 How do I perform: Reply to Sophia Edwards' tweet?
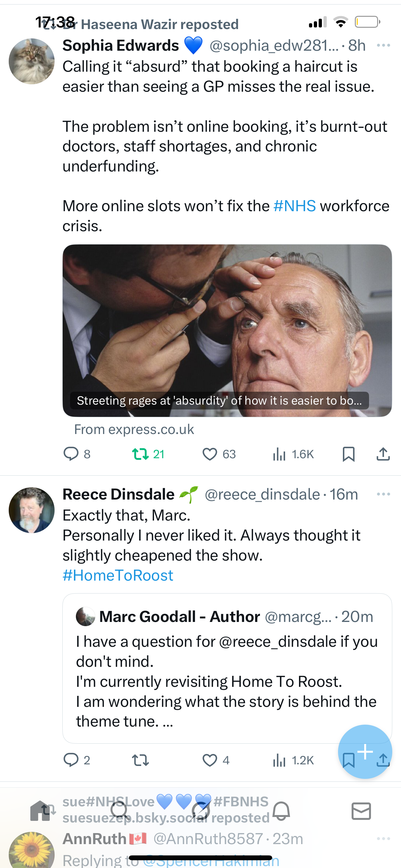[x=71, y=454]
